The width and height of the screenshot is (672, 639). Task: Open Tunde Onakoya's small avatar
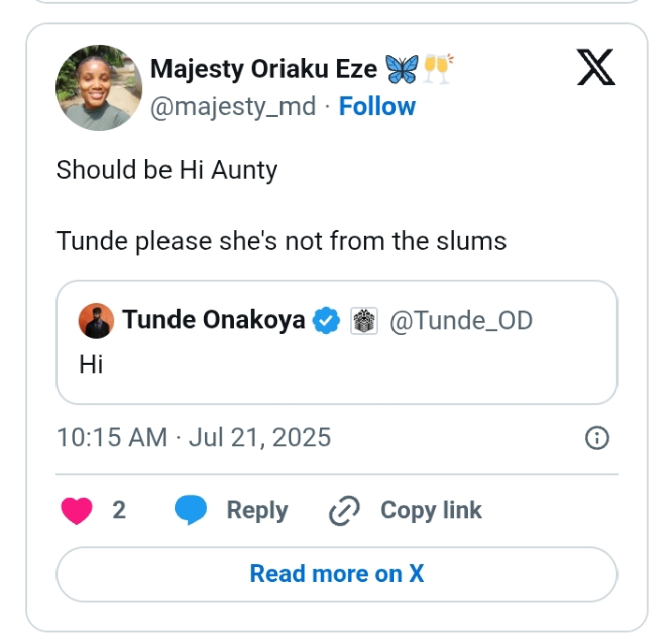click(x=97, y=321)
